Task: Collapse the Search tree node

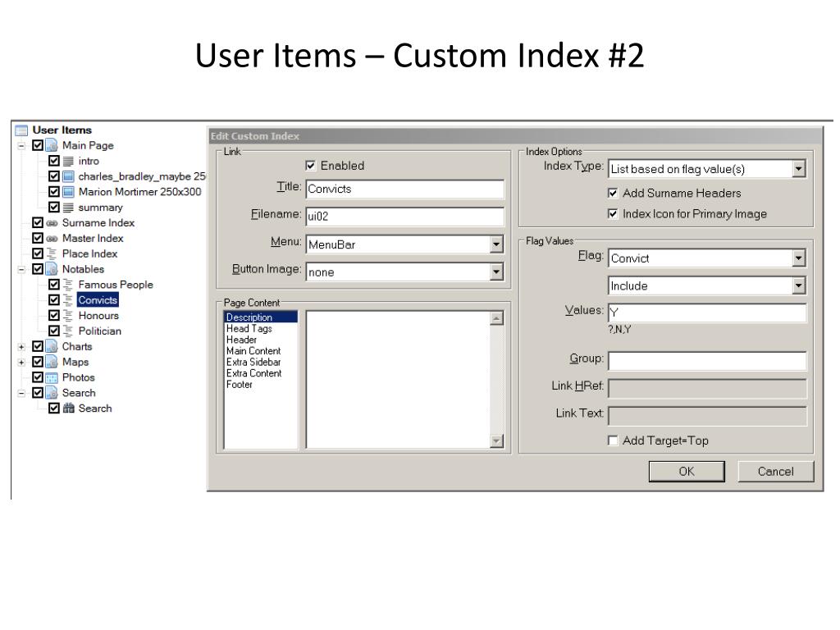Action: [21, 393]
